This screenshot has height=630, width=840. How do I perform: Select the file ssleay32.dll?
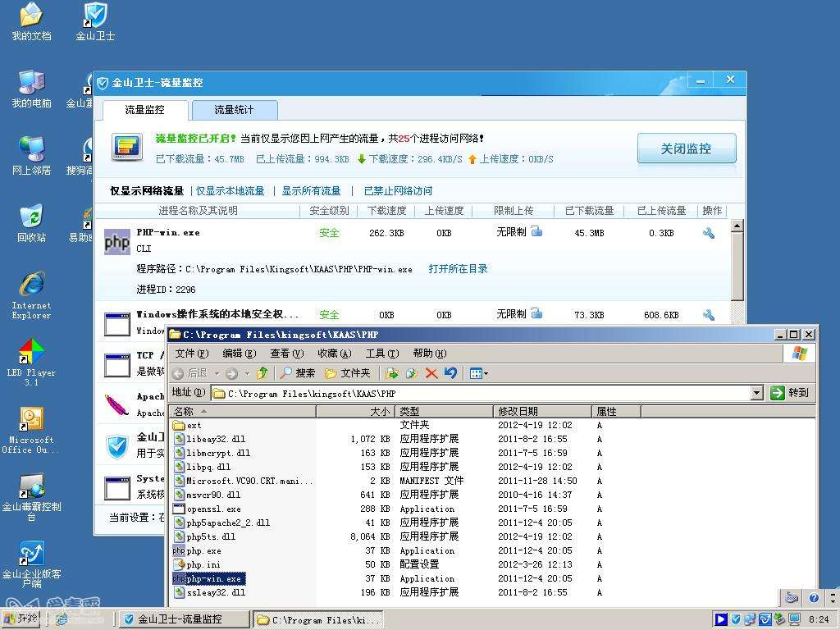pyautogui.click(x=209, y=592)
